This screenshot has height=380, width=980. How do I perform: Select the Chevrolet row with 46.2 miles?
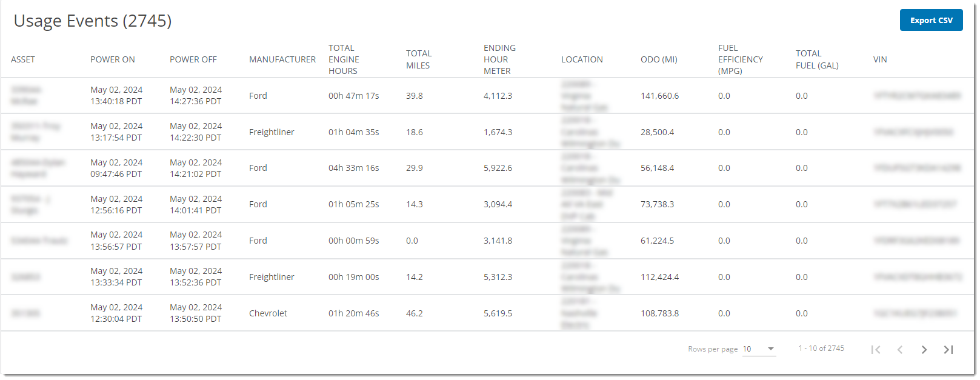pos(487,313)
